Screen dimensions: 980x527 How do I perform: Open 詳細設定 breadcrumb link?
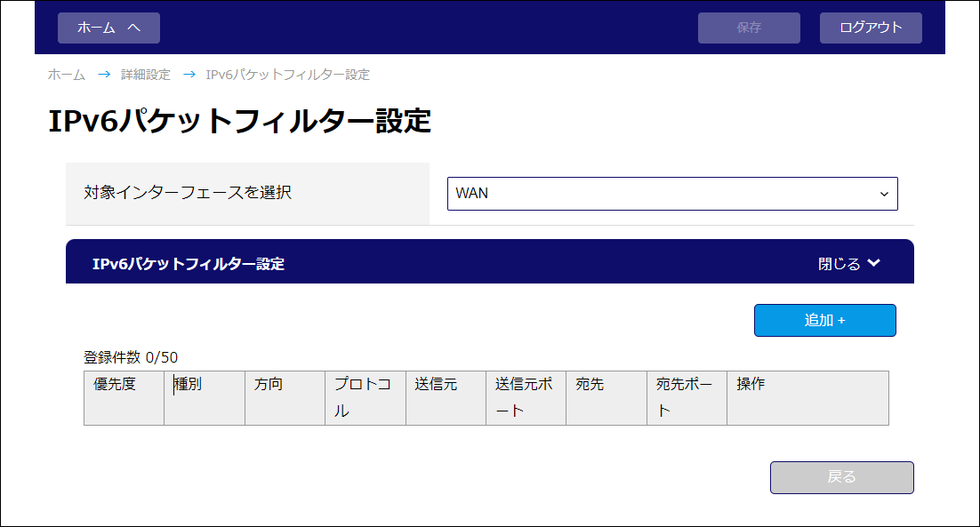click(x=145, y=75)
